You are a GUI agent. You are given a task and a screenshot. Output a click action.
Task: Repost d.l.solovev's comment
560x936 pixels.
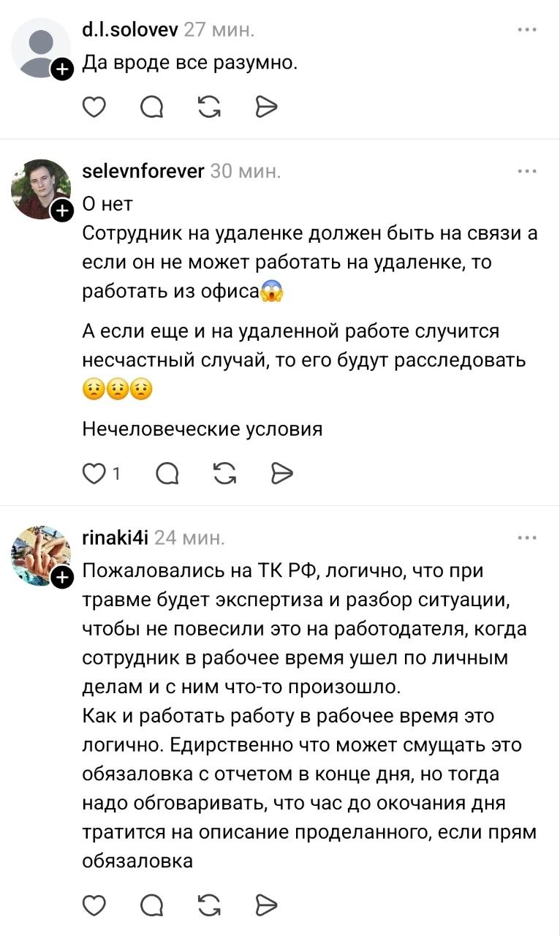(209, 108)
